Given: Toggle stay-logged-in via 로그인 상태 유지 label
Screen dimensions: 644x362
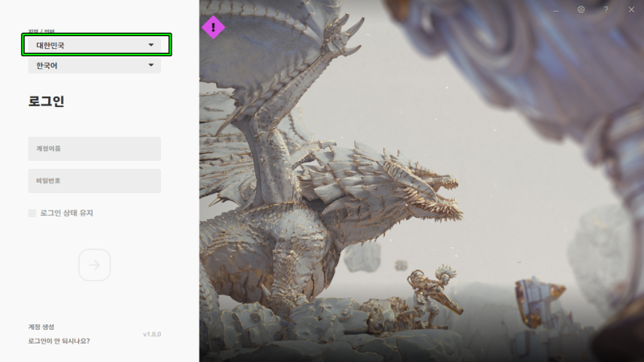Looking at the screenshot, I should (67, 212).
